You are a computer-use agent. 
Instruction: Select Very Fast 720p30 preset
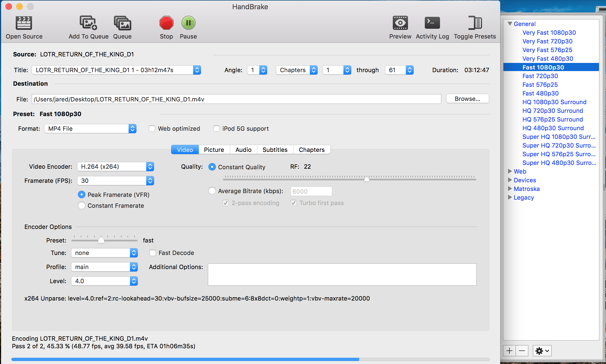click(x=547, y=41)
